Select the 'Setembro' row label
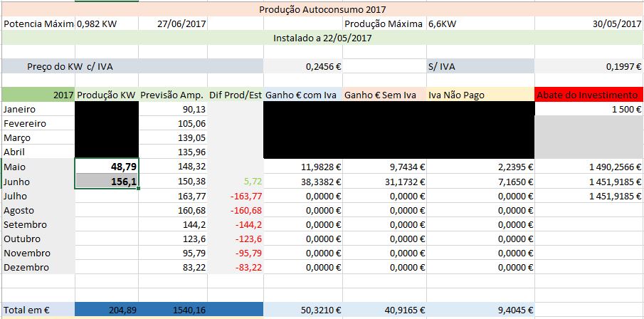 [38, 224]
